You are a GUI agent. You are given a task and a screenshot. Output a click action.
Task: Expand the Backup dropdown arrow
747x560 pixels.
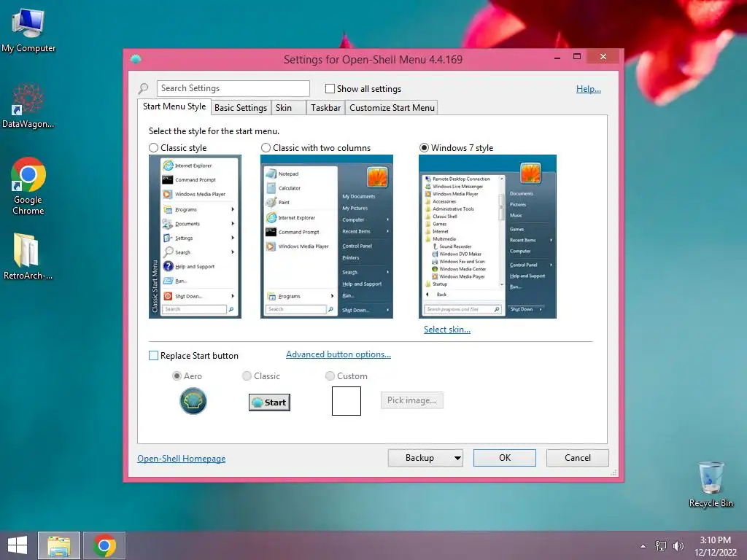tap(457, 458)
